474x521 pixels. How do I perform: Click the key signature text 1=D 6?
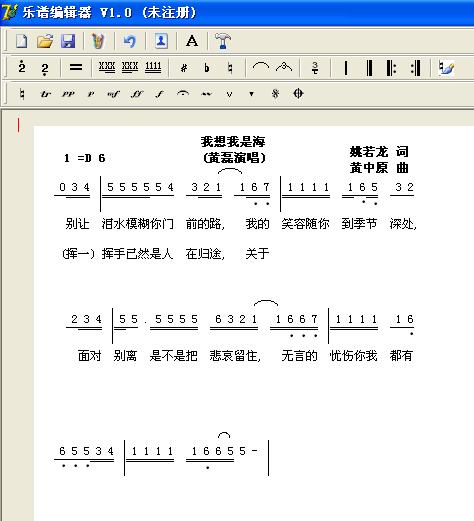point(85,158)
